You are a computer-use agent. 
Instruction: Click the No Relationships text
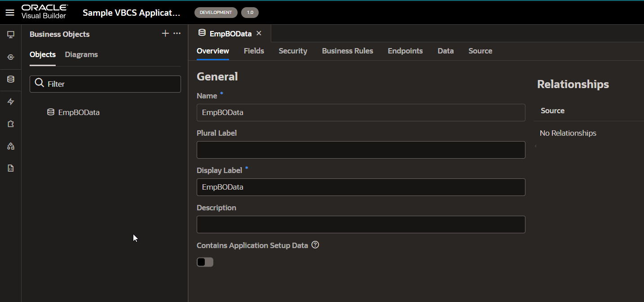[568, 133]
